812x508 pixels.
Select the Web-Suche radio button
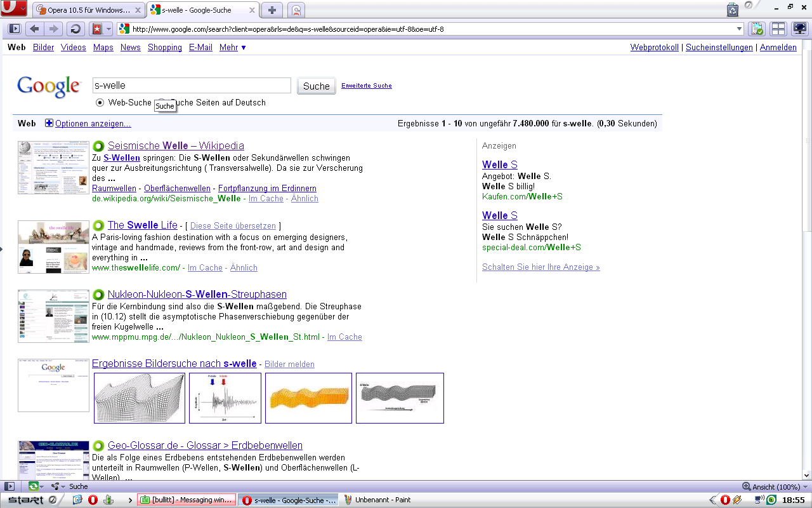click(100, 102)
